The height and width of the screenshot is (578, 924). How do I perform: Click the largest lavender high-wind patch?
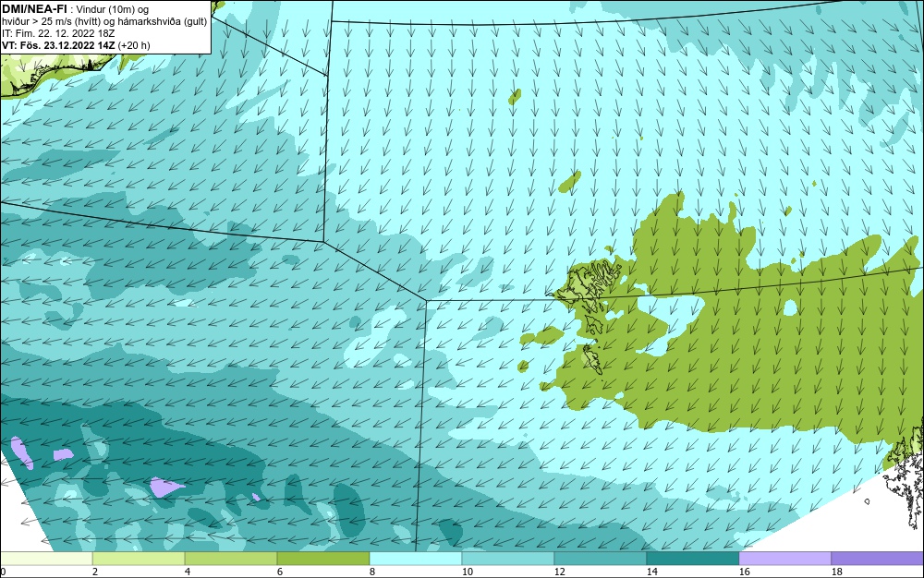(x=166, y=487)
